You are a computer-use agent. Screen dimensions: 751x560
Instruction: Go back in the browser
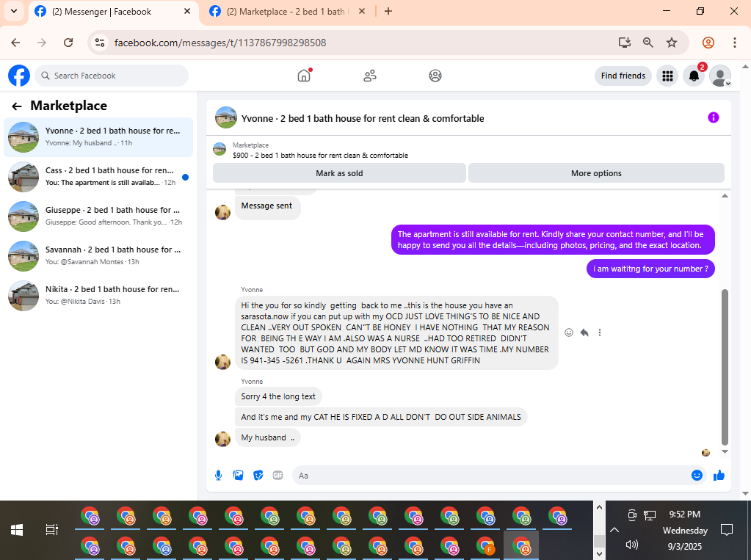click(x=16, y=43)
